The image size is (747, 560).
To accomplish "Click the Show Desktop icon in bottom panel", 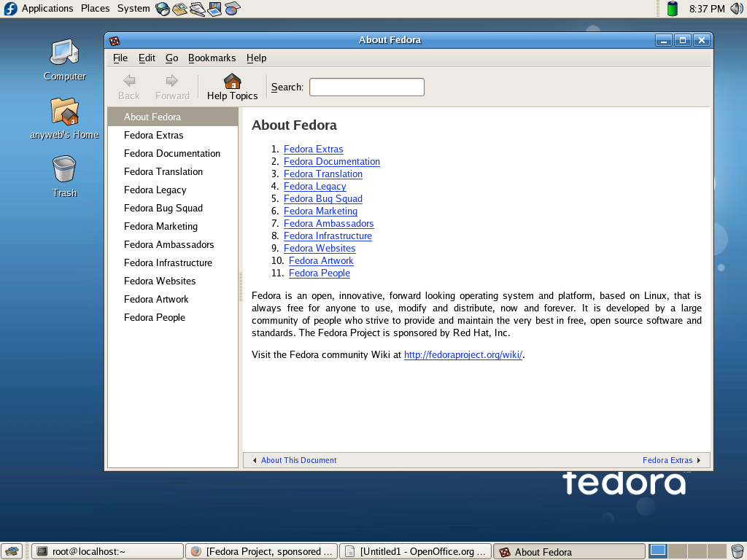I will tap(12, 551).
